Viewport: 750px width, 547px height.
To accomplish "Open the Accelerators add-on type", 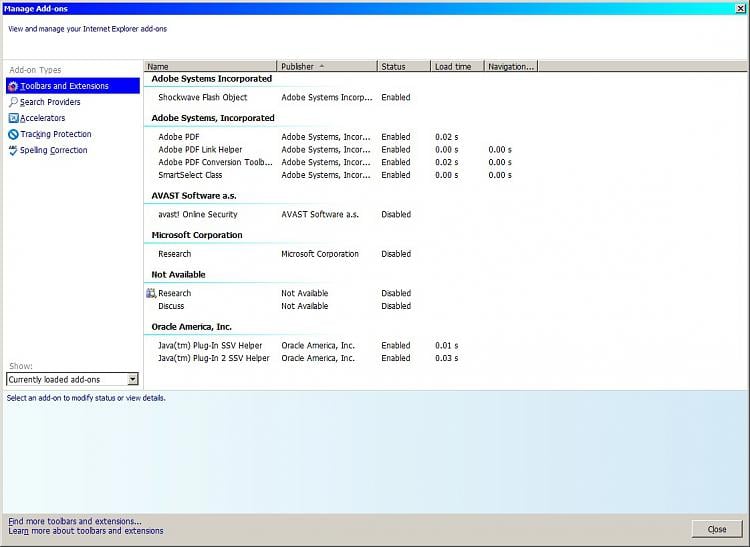I will pos(42,118).
